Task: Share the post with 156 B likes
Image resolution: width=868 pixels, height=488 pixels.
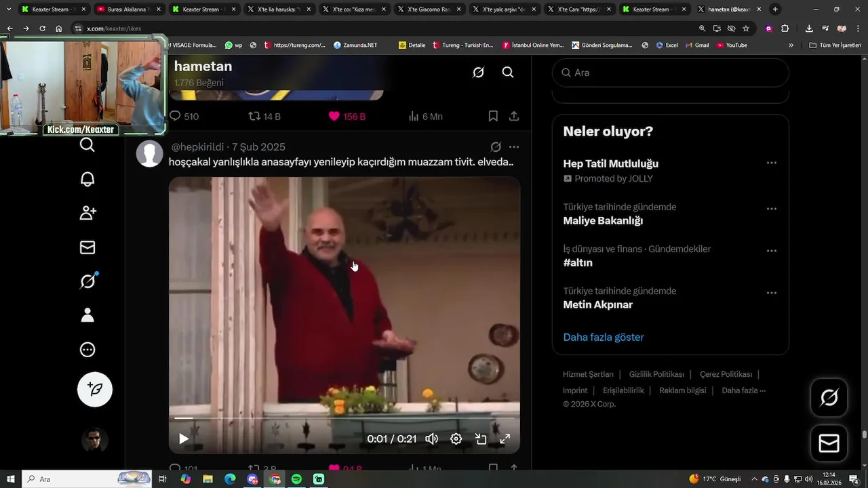Action: coord(514,117)
